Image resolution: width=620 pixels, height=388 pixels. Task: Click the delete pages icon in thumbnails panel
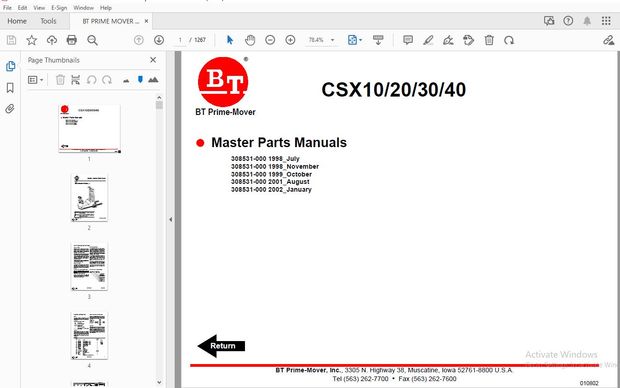click(60, 80)
